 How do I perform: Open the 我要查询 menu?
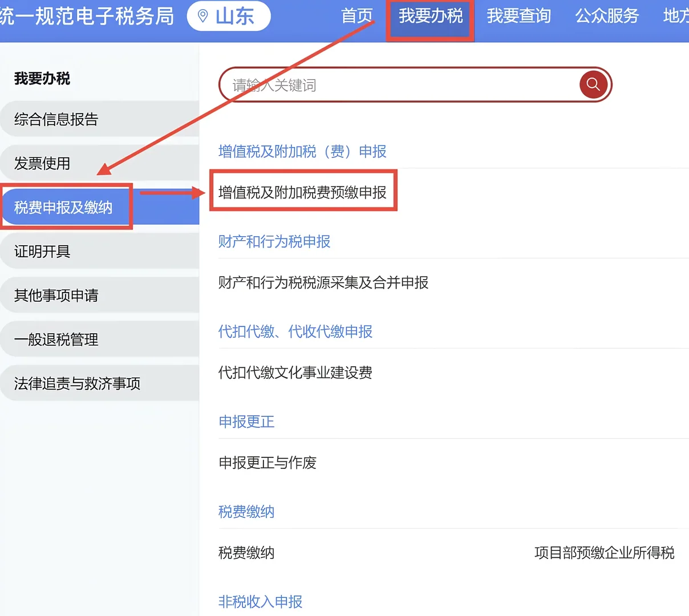[518, 17]
